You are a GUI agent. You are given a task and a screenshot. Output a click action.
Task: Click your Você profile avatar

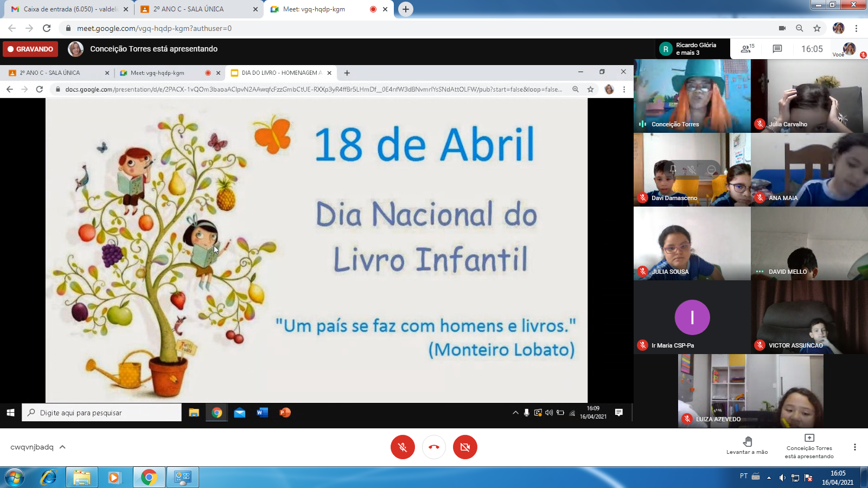pyautogui.click(x=850, y=49)
